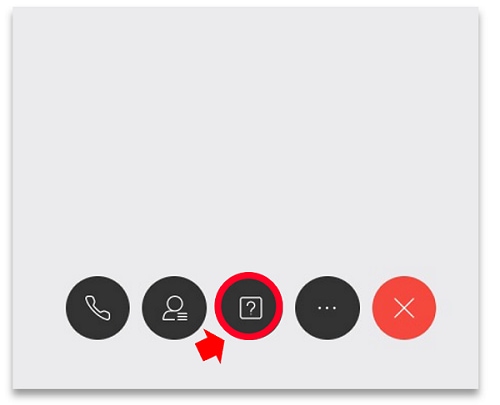The image size is (500, 405).
Task: Leave the session with red cross button
Action: (x=404, y=307)
